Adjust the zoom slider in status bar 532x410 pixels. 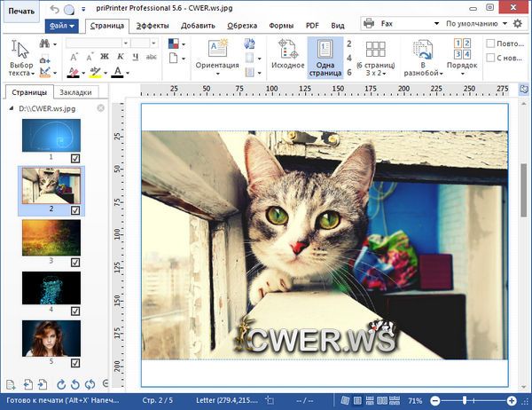pos(465,402)
